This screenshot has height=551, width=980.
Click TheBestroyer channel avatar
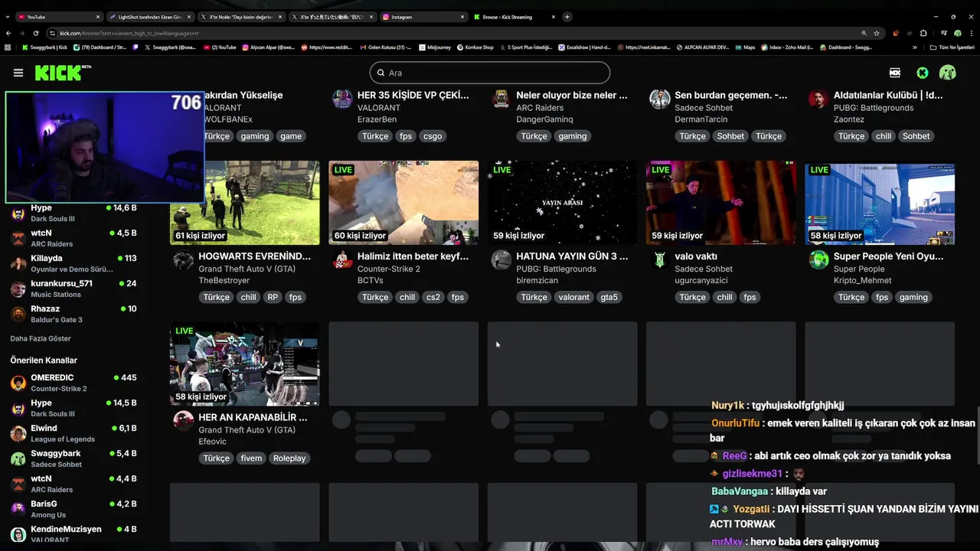184,260
